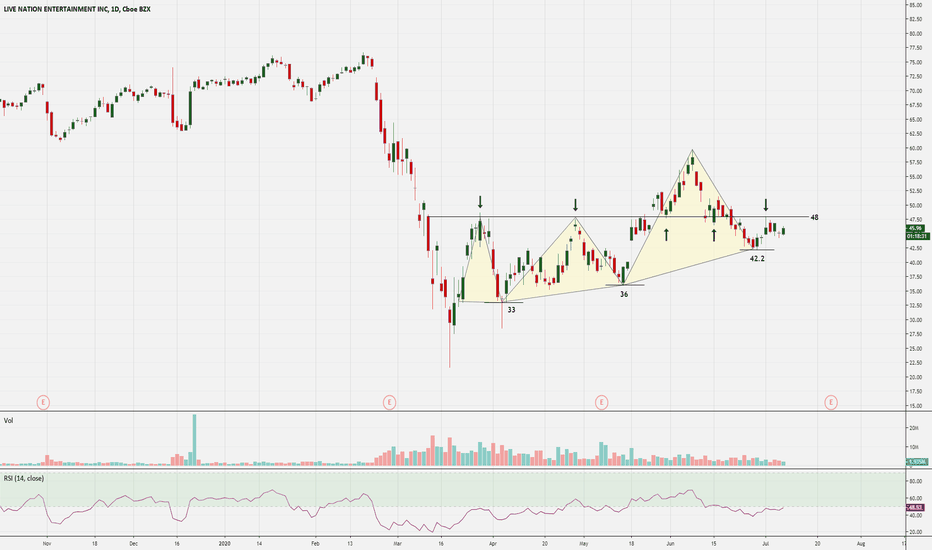Click the RSI (14, close) indicator label
932x550 pixels.
[x=24, y=478]
